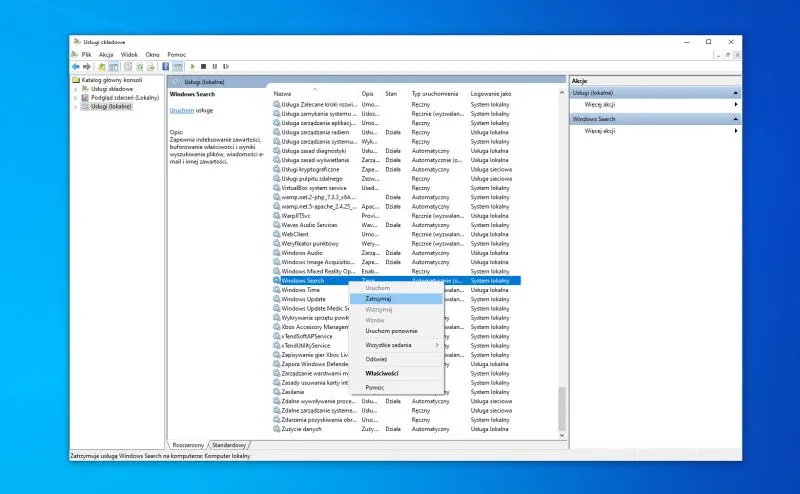Viewport: 800px width, 494px height.
Task: Choose Odśwież in the context menu
Action: [x=396, y=359]
